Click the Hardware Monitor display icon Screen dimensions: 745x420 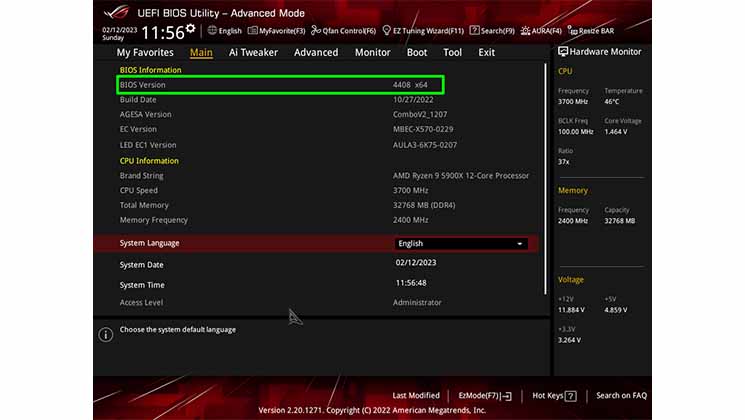click(563, 51)
